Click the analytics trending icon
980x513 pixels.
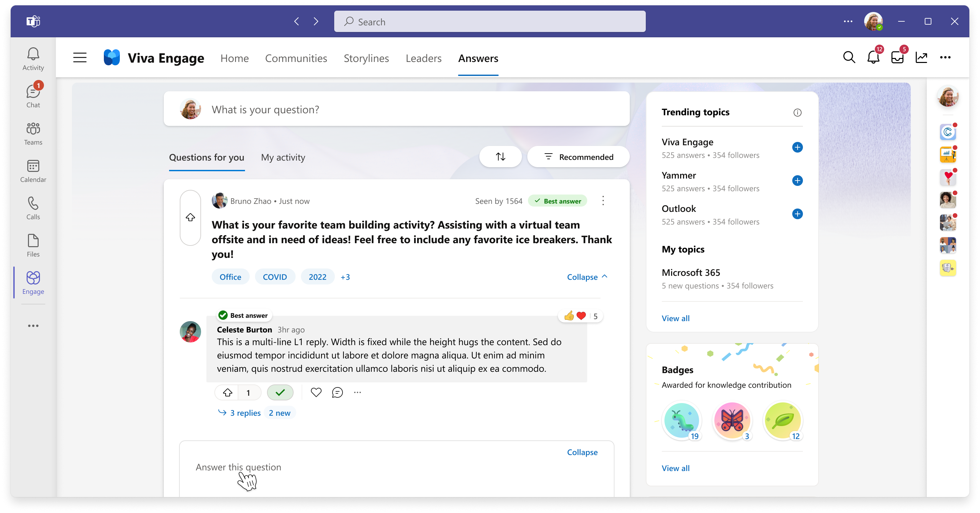921,58
